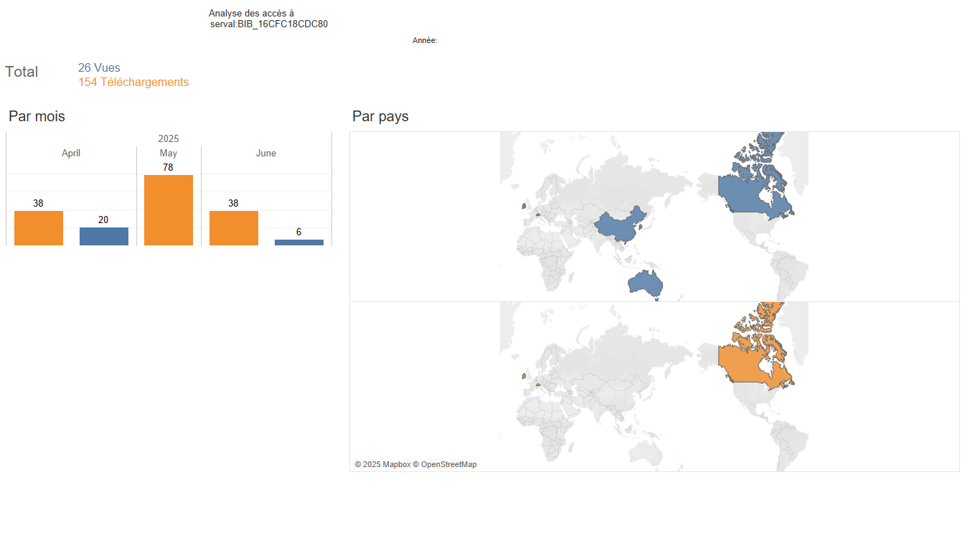Click the 154 Téléchargements total text
This screenshot has width=980, height=551.
point(133,83)
